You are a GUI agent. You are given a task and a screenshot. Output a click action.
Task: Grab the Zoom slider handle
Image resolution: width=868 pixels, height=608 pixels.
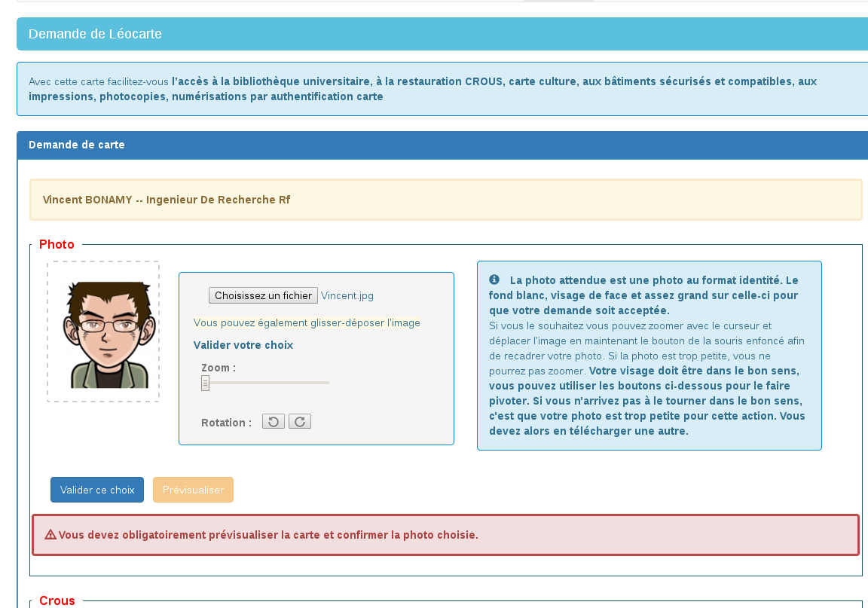pyautogui.click(x=205, y=383)
